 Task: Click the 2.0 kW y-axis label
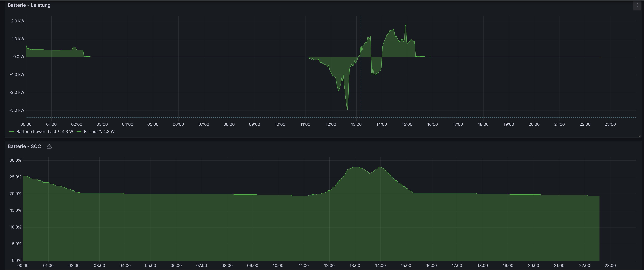[x=18, y=21]
